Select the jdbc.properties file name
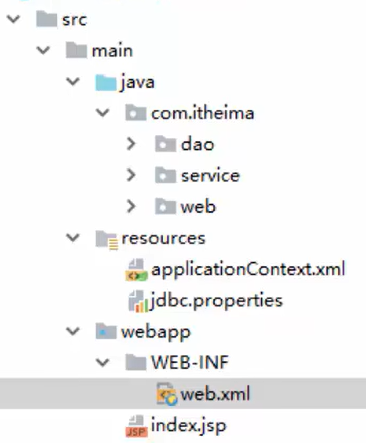The height and width of the screenshot is (443, 366). 216,301
